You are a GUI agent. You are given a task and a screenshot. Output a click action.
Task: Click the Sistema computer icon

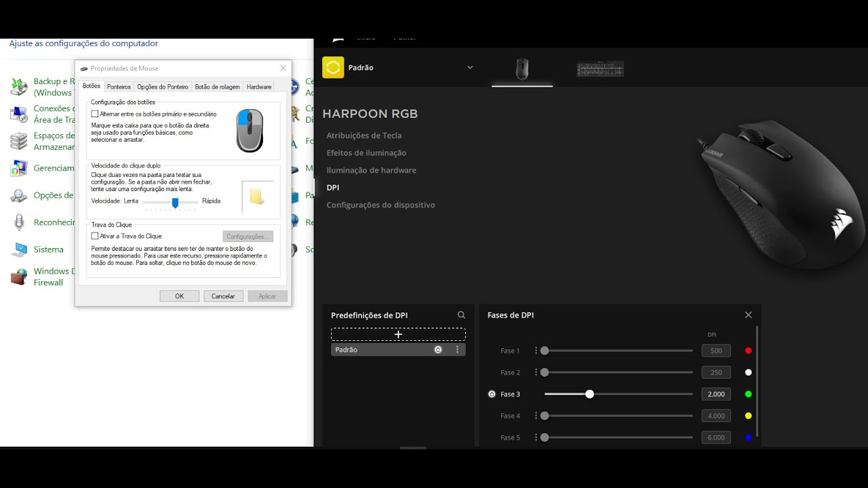[19, 249]
